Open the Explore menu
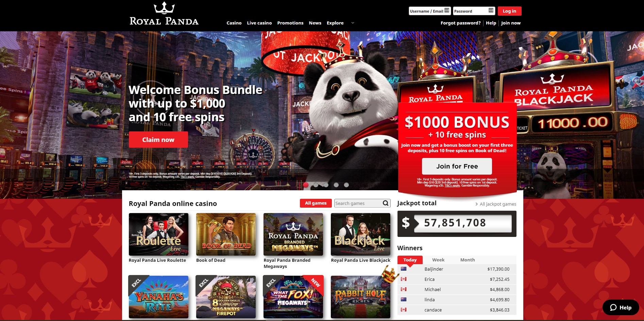The image size is (644, 321). click(335, 23)
